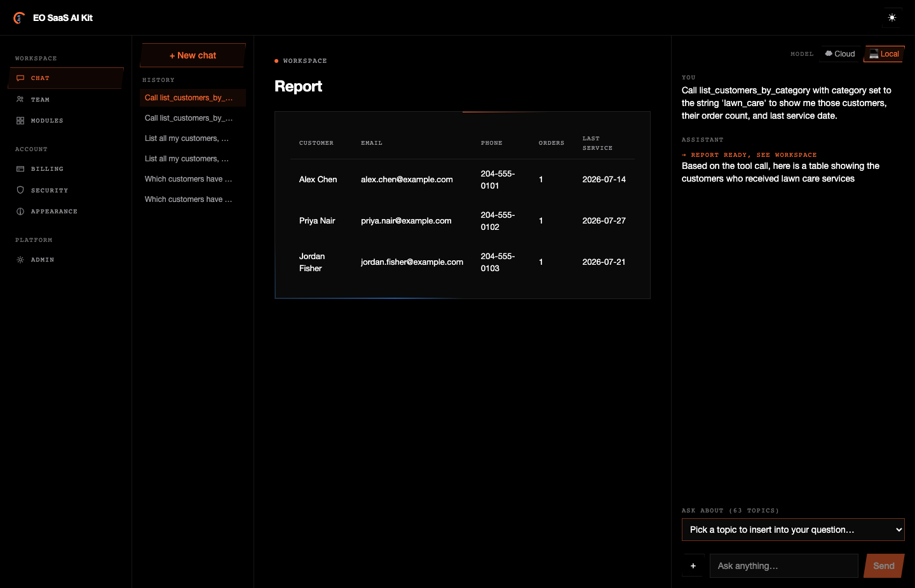Click phone number 204-555-0103
The width and height of the screenshot is (915, 588).
pyautogui.click(x=498, y=262)
